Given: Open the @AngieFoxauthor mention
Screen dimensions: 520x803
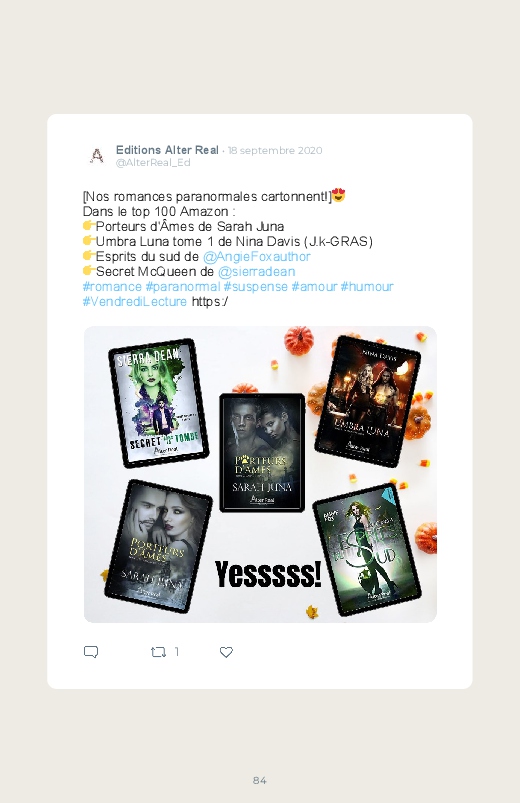Looking at the screenshot, I should point(257,256).
